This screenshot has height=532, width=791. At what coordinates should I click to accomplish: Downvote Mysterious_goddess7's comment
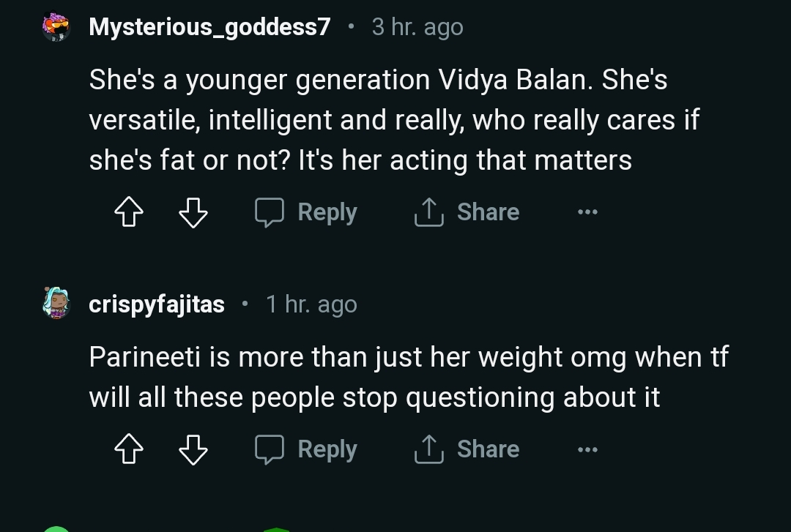point(193,213)
